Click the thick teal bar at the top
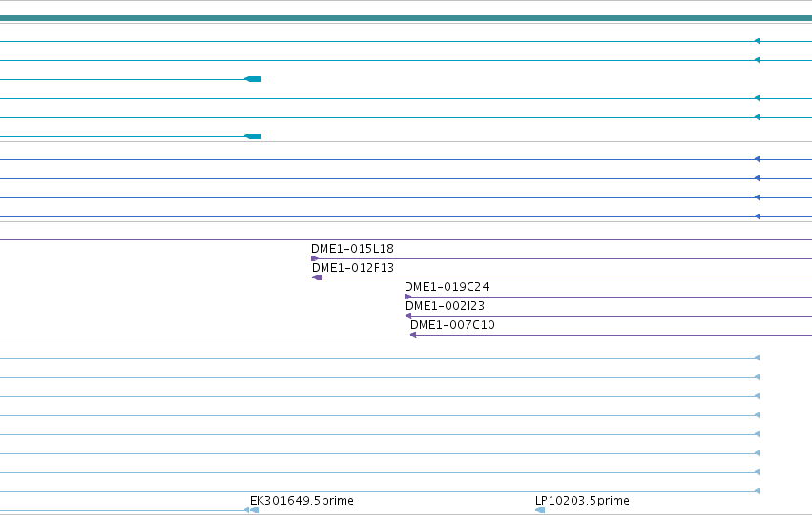 click(406, 18)
